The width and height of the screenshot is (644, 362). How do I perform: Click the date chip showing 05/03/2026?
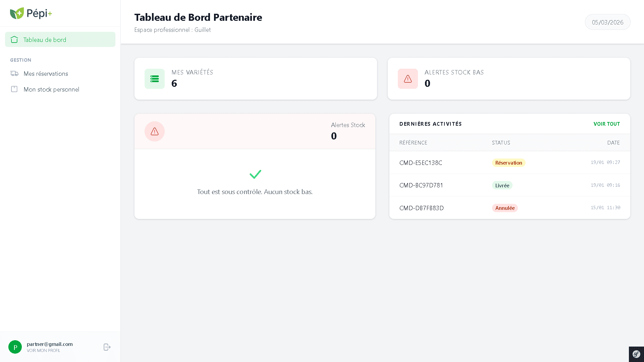point(607,22)
